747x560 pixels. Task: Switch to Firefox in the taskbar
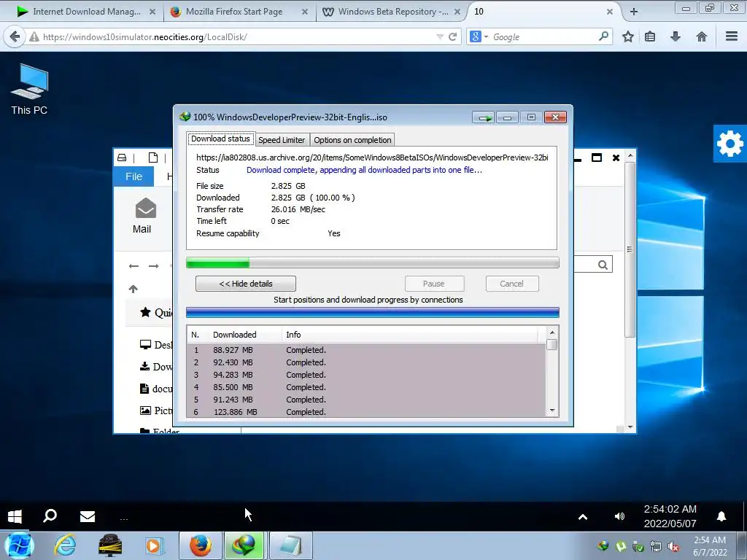coord(200,545)
